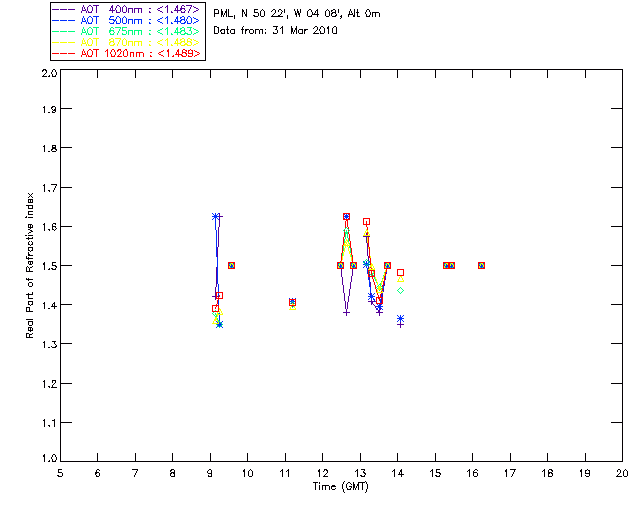Select the 1.5 data marker between 9 and 10 GMT

[231, 265]
